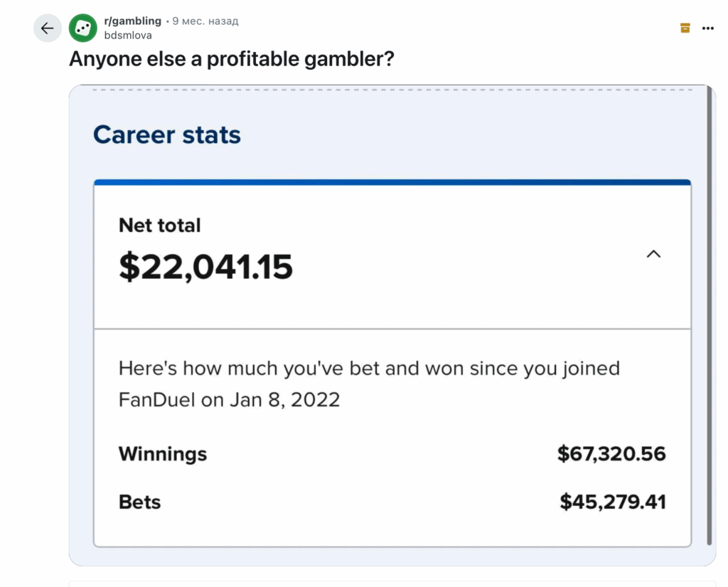Click the blue bar atop the stats card
728x587 pixels.
coord(392,182)
